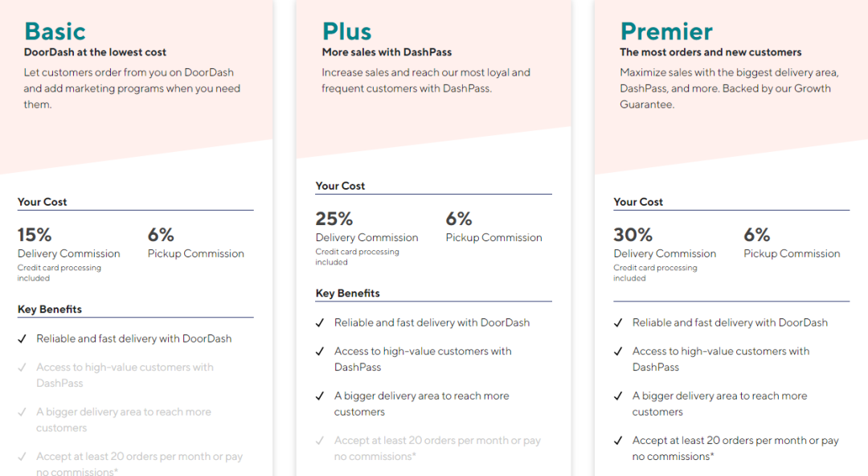Click the greyed checkmark beside Basic's bigger delivery area
The image size is (868, 476).
[x=23, y=412]
